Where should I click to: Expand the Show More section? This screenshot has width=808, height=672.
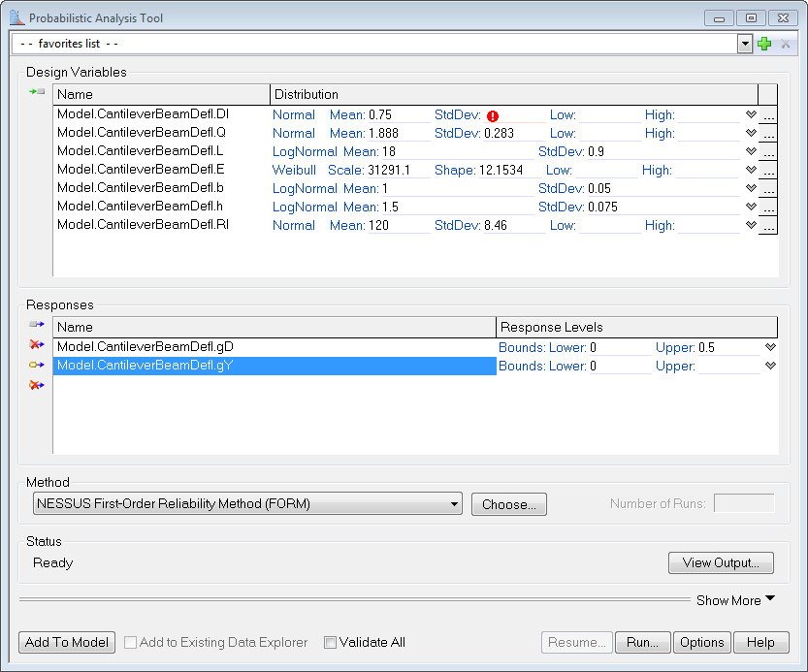point(735,600)
